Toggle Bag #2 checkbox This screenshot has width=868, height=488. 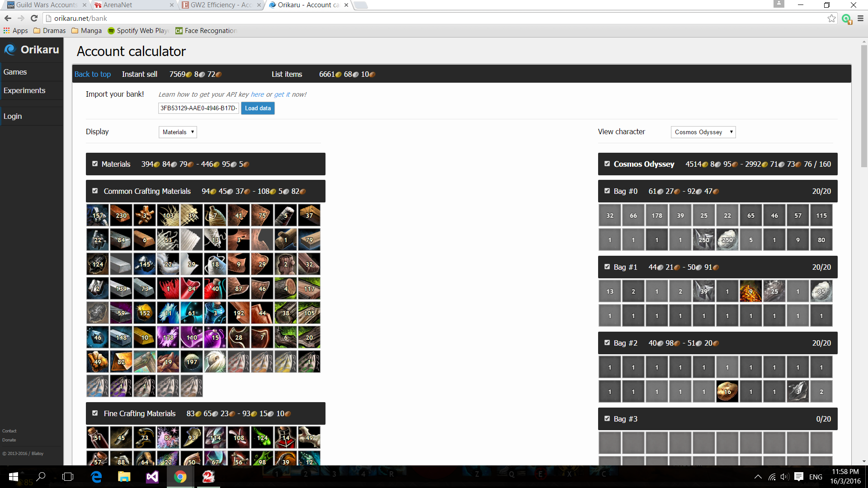(x=607, y=343)
